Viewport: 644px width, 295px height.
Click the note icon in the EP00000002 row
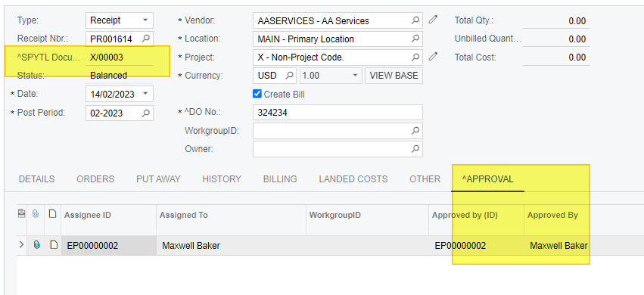pos(53,245)
